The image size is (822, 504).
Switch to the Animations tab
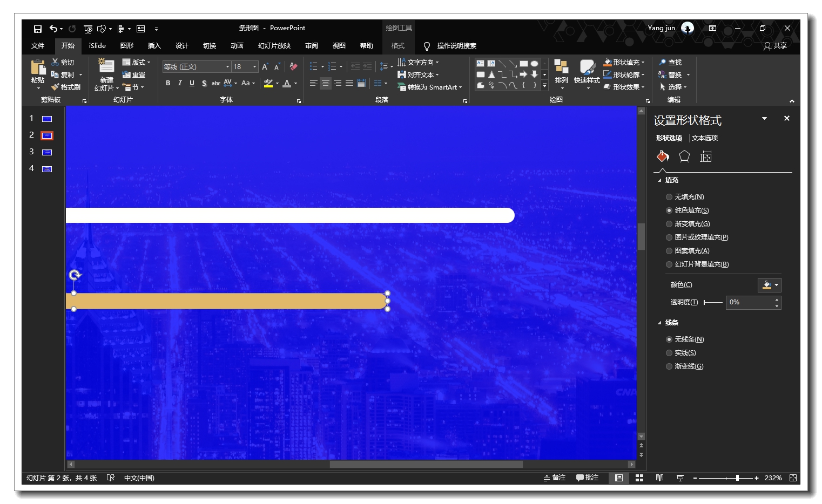237,46
